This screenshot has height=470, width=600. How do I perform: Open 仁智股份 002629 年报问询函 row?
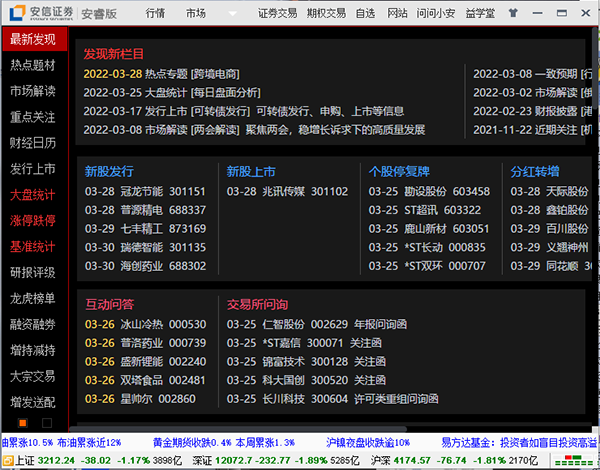(x=317, y=325)
